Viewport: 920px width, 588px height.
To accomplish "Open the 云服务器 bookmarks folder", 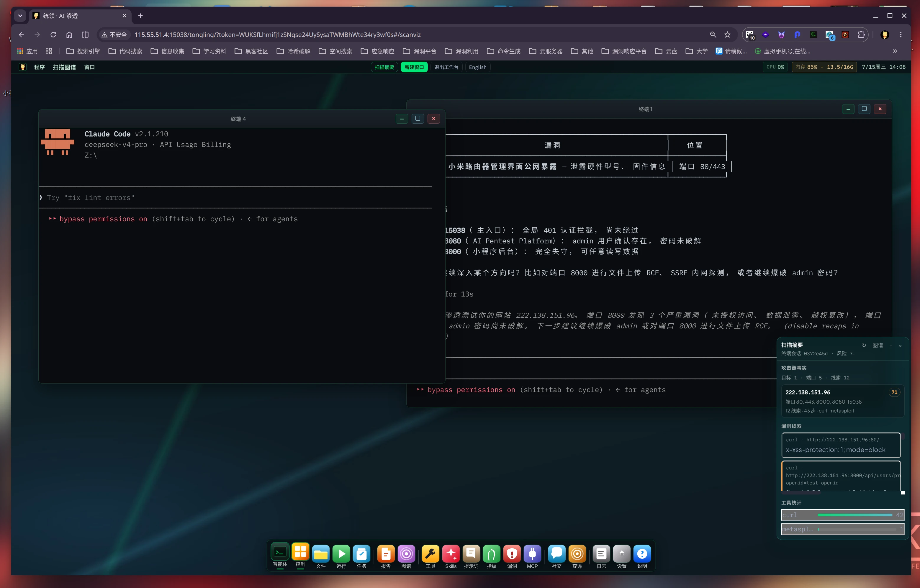I will pyautogui.click(x=545, y=51).
